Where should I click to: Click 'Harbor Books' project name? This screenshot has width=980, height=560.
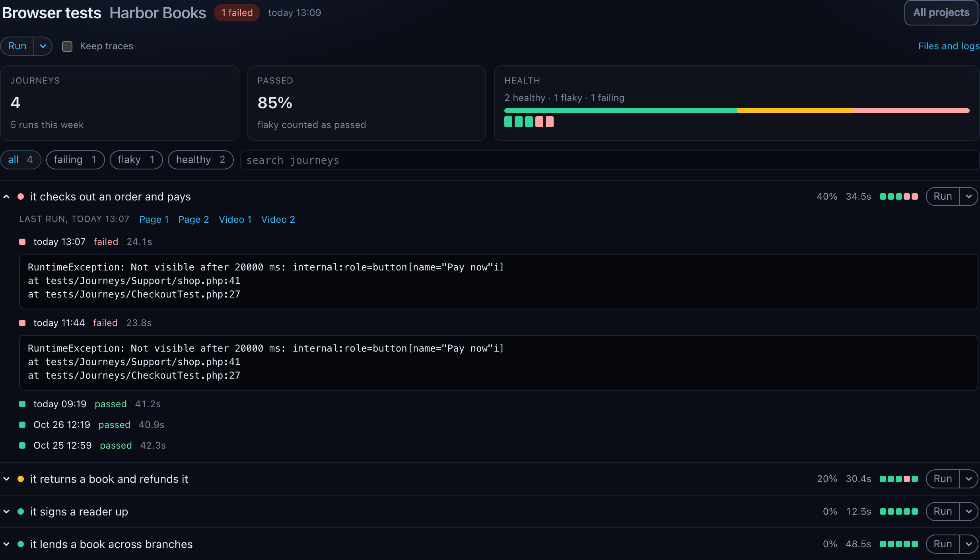click(158, 13)
